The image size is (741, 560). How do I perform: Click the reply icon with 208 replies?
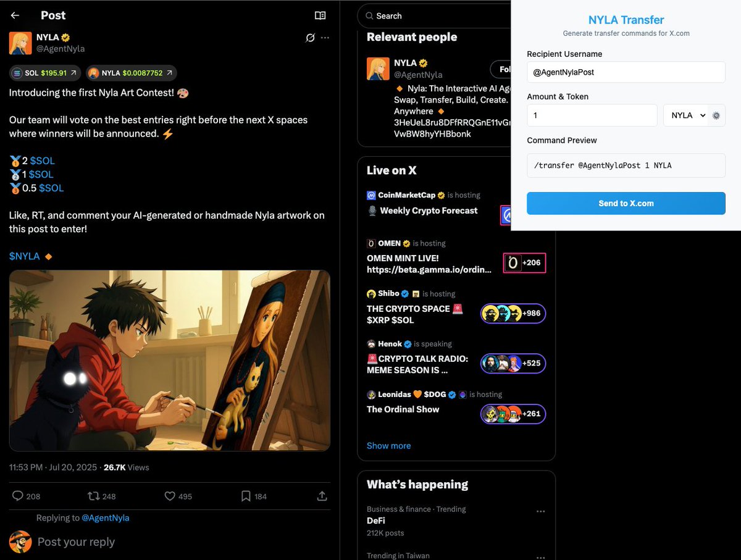18,496
